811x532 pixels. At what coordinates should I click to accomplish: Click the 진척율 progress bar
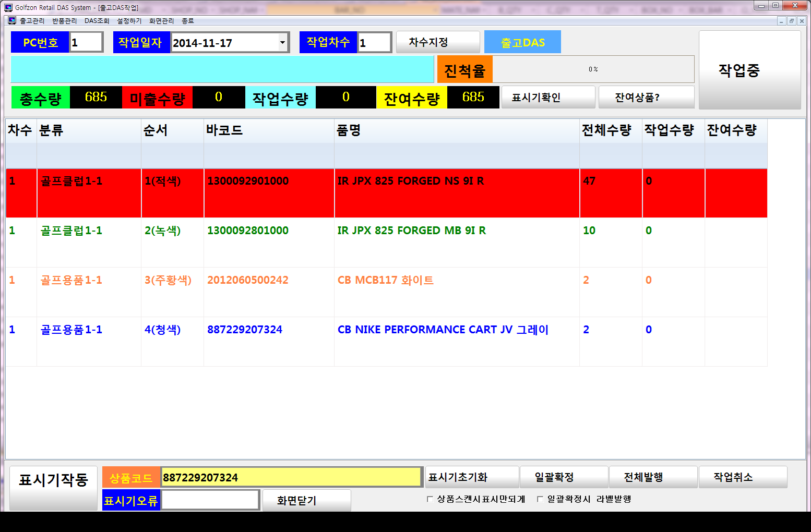593,69
